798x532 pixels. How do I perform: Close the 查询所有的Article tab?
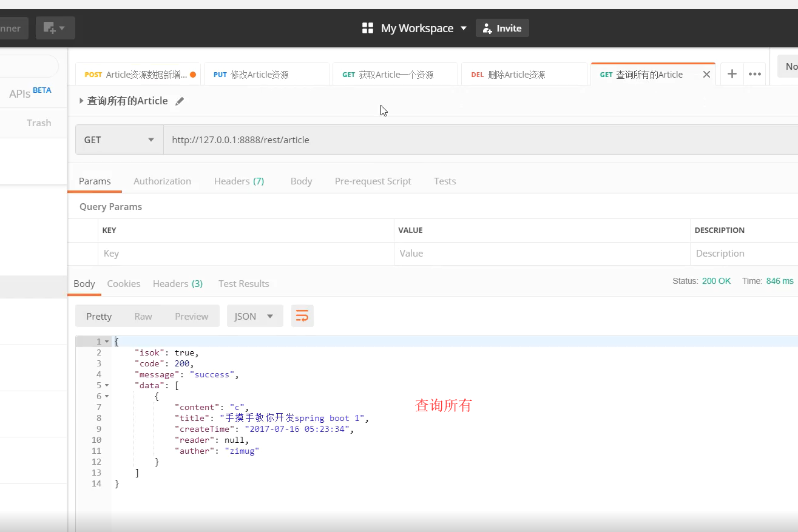[706, 75]
